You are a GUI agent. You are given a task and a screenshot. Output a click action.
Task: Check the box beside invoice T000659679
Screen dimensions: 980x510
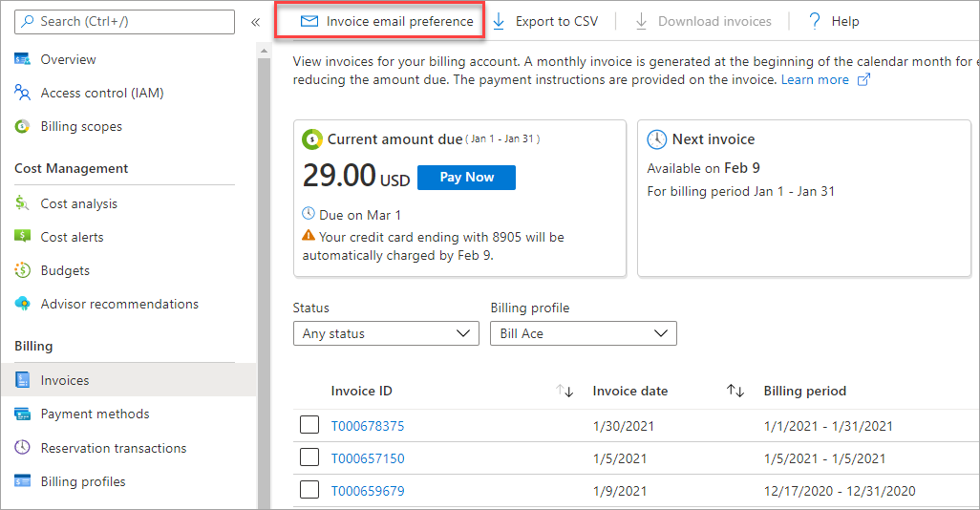[x=309, y=490]
